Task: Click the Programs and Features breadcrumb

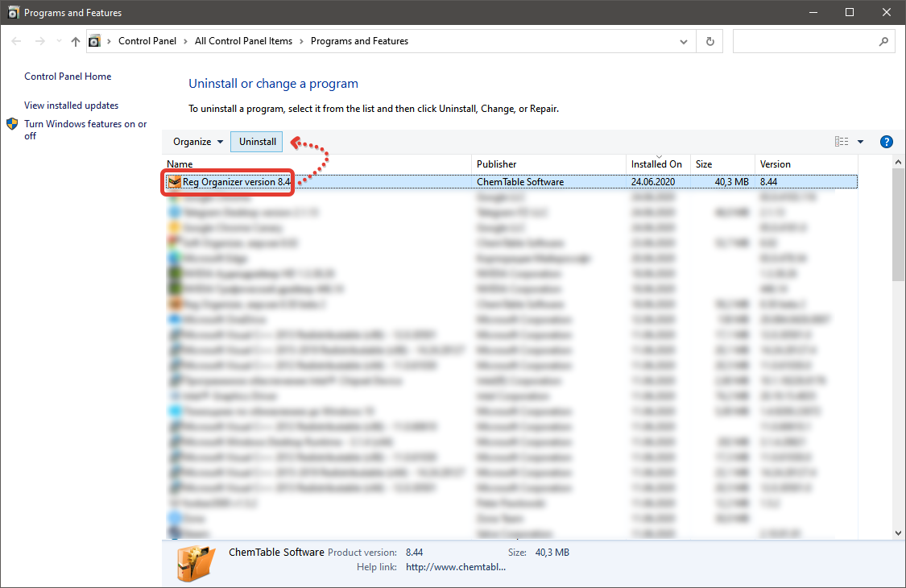Action: [x=359, y=40]
